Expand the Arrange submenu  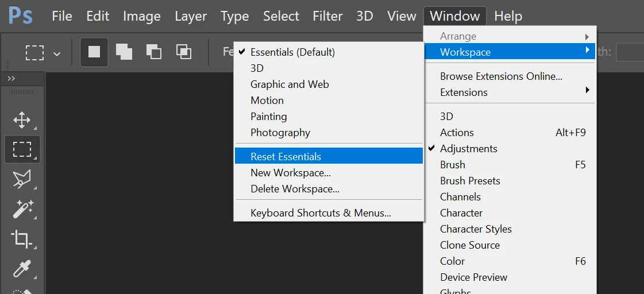tap(510, 36)
